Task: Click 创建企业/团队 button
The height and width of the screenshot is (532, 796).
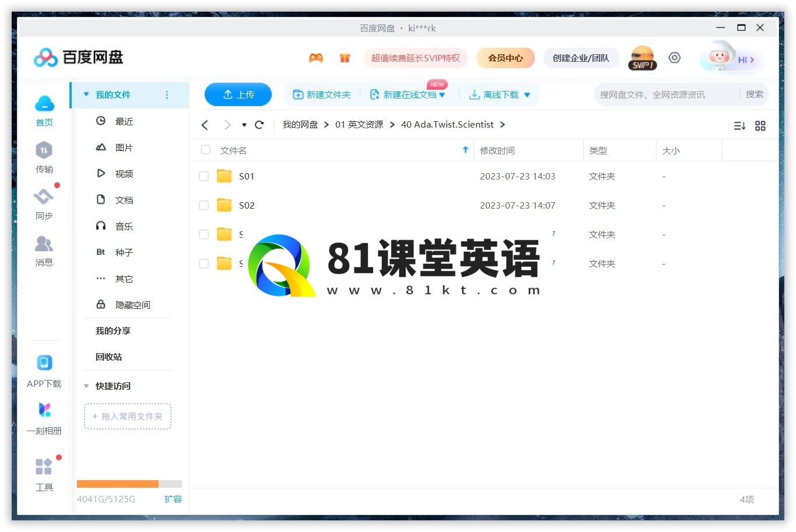Action: pyautogui.click(x=581, y=58)
